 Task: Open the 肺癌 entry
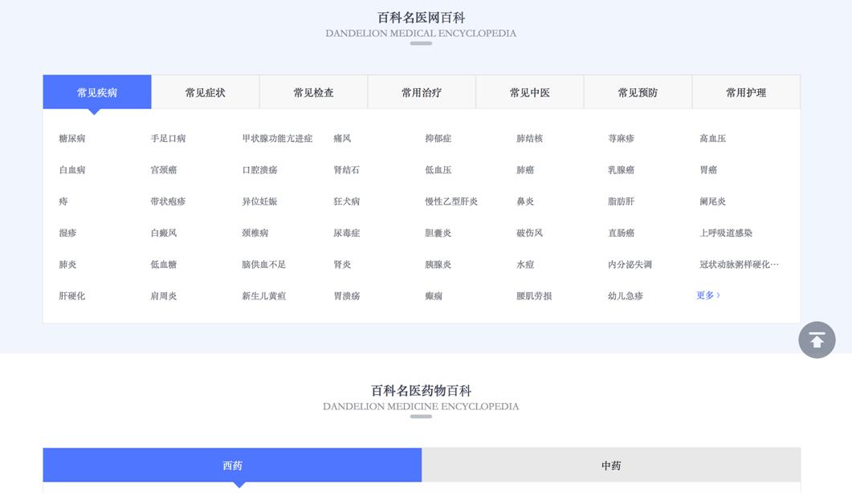pyautogui.click(x=527, y=169)
